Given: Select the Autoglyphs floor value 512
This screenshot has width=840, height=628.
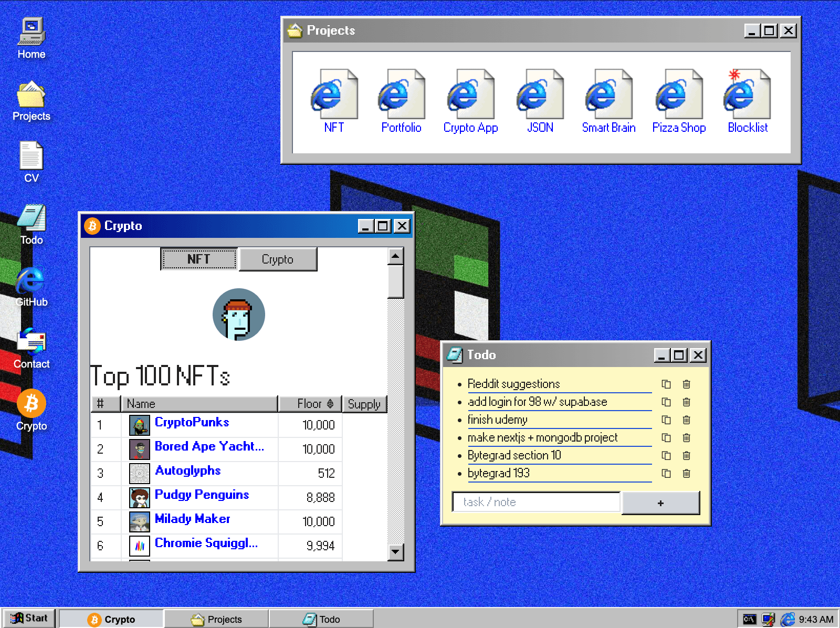Looking at the screenshot, I should pos(326,474).
